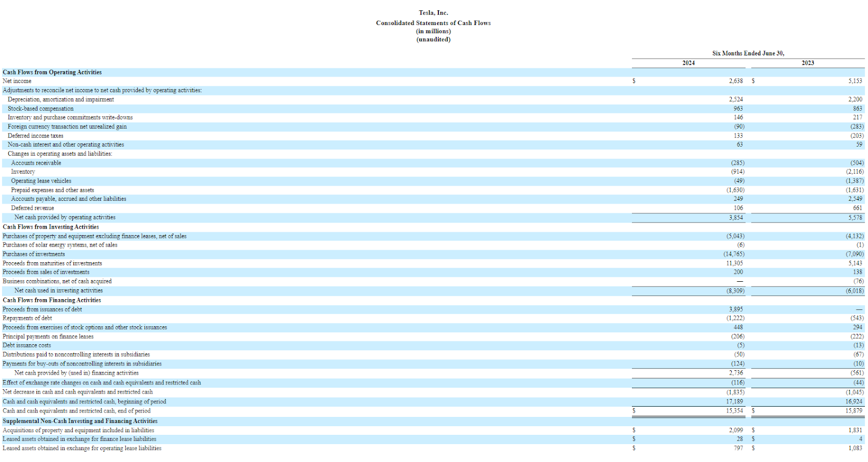The height and width of the screenshot is (462, 868).
Task: Select the 2024 column header
Action: [x=688, y=63]
